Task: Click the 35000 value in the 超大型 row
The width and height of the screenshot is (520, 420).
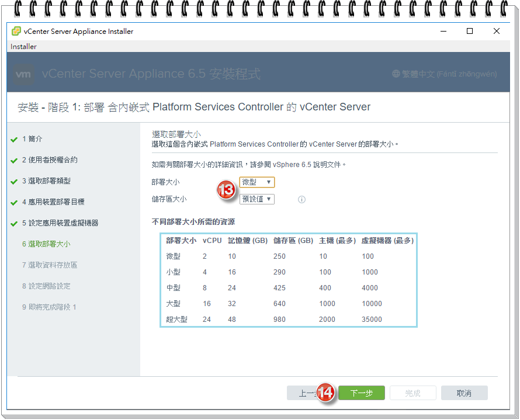Action: pyautogui.click(x=372, y=320)
